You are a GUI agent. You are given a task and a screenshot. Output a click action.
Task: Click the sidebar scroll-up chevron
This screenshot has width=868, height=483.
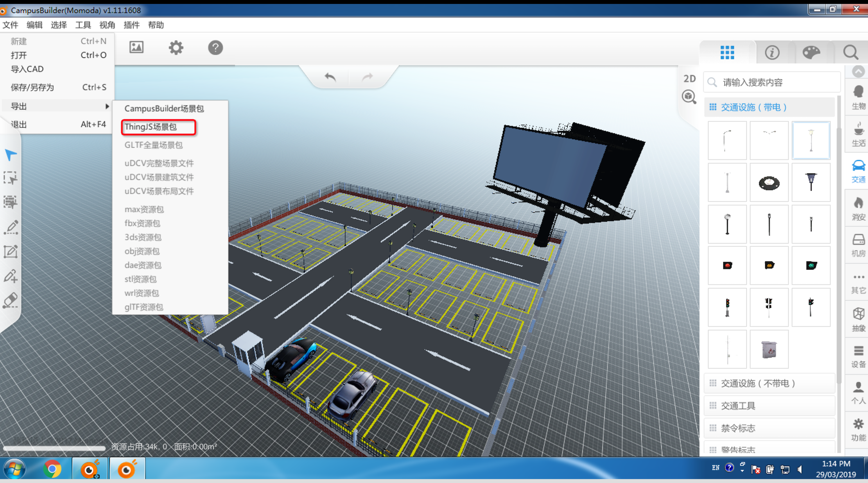coord(858,72)
